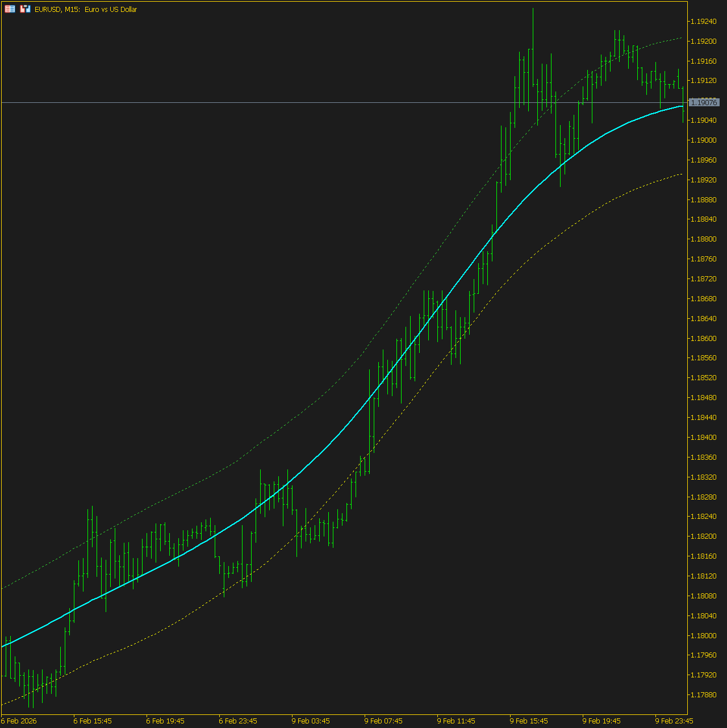Screen dimensions: 727x728
Task: Click the 9 Feb 23:45 time label
Action: click(x=674, y=721)
